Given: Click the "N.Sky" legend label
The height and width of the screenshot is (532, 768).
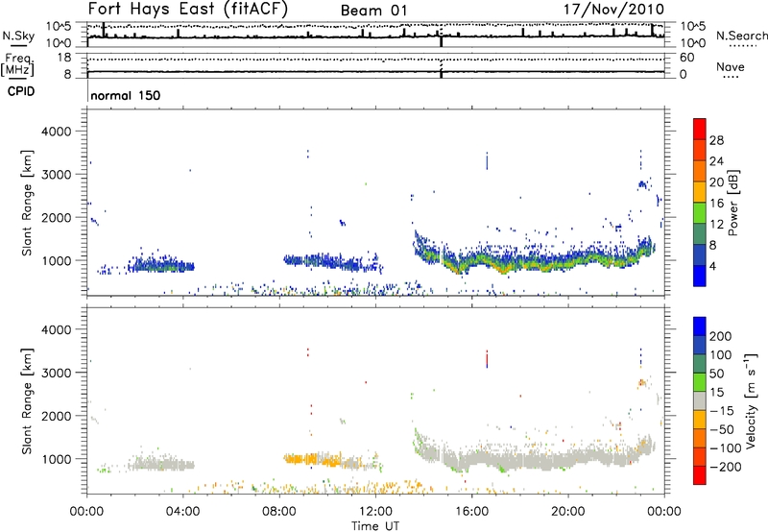Looking at the screenshot, I should point(18,36).
